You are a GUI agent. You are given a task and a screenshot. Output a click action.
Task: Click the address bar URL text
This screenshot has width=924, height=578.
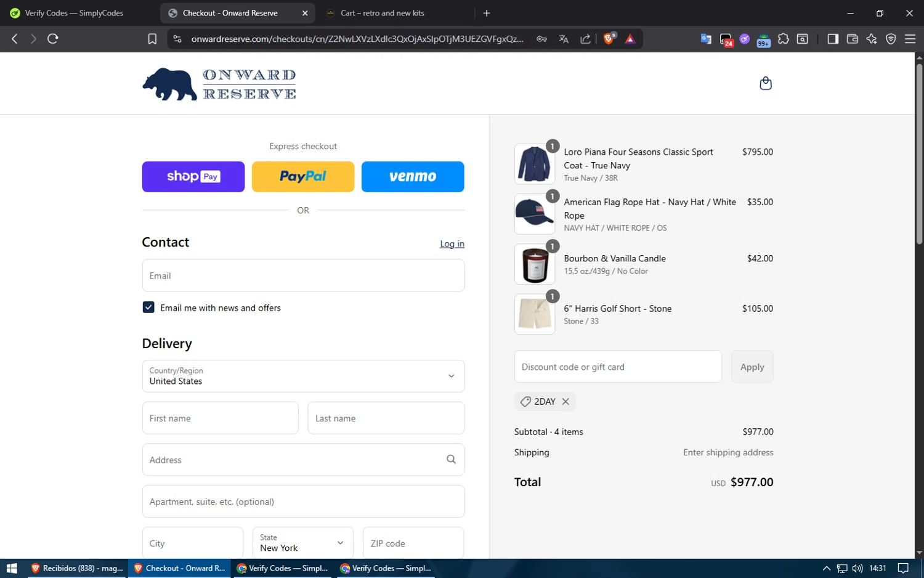click(357, 39)
